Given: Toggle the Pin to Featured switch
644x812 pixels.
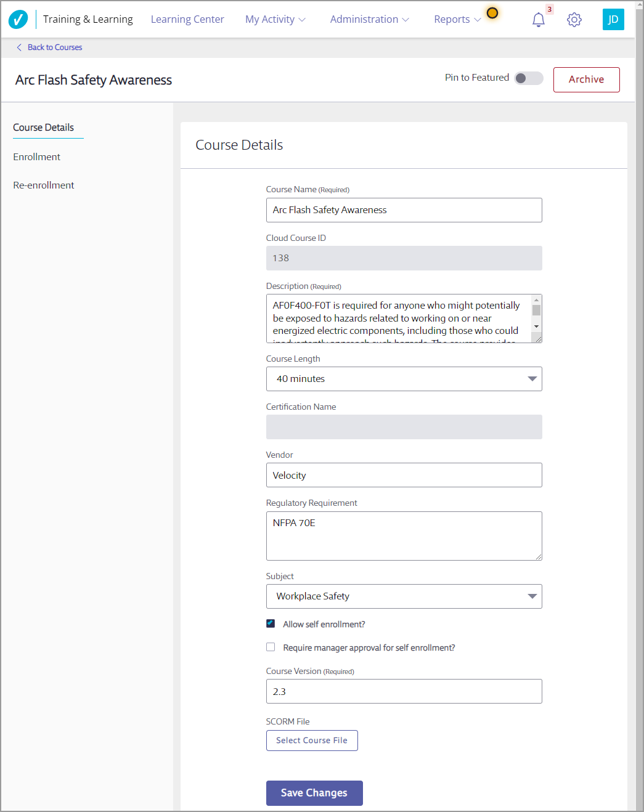Looking at the screenshot, I should pyautogui.click(x=529, y=78).
